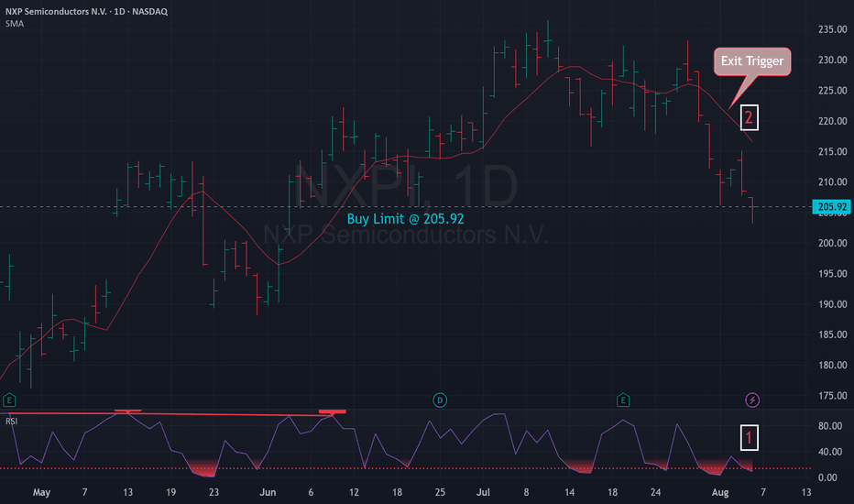Click the '8' date axis label

526,493
